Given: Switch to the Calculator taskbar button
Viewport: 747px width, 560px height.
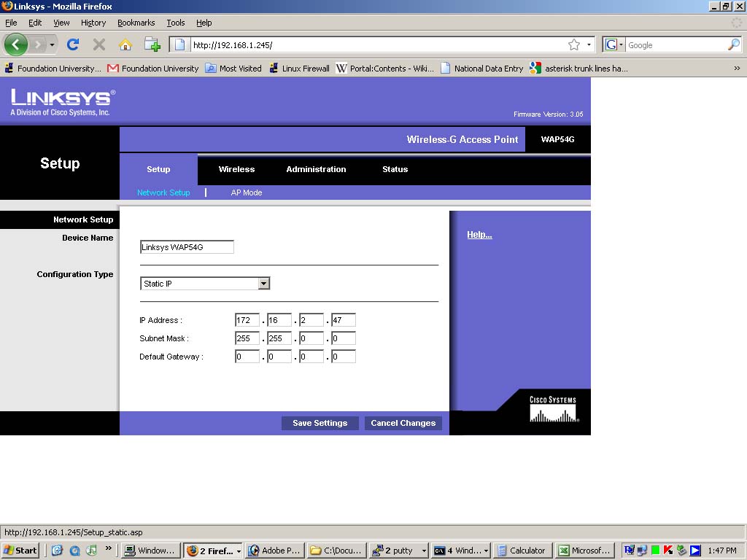Looking at the screenshot, I should pos(522,551).
